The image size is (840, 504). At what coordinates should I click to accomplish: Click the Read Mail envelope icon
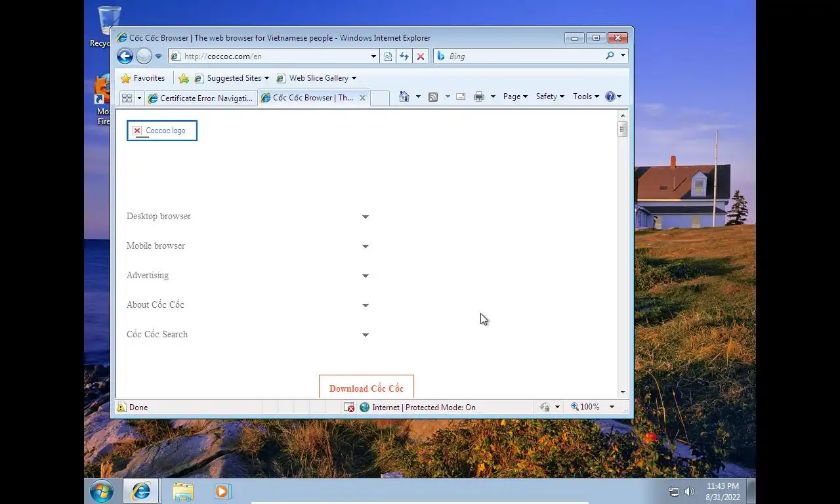(461, 96)
